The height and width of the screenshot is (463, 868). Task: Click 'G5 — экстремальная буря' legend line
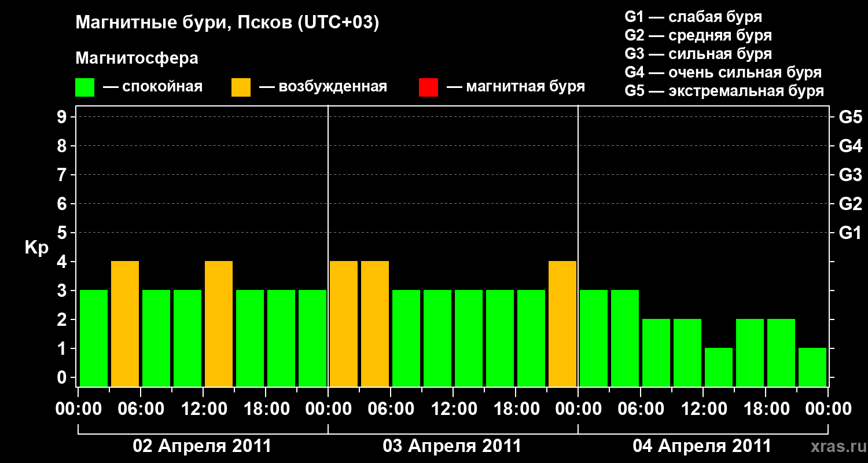724,91
